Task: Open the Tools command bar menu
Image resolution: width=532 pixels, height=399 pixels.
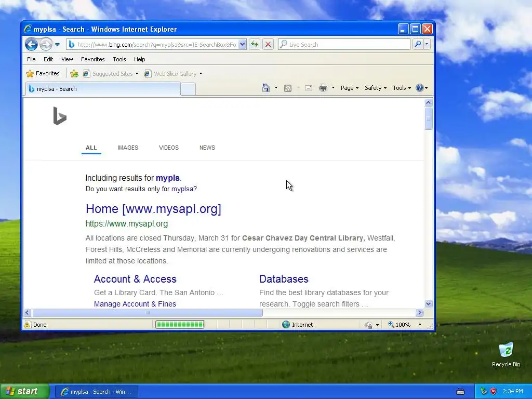Action: [402, 88]
